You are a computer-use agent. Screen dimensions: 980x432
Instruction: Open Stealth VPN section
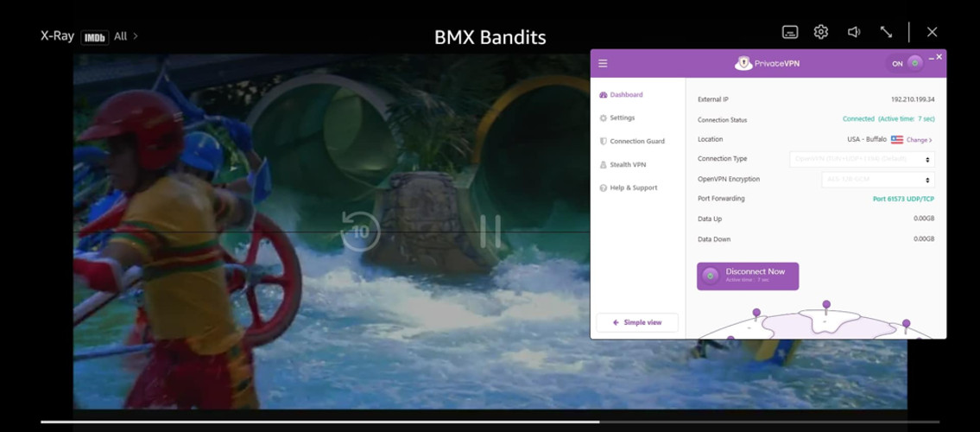[623, 164]
